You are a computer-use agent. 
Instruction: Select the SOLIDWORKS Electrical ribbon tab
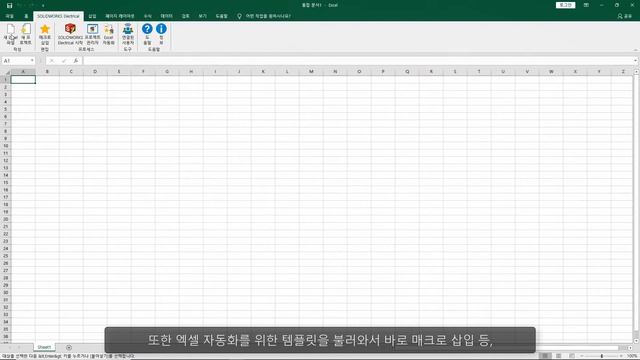(x=58, y=16)
